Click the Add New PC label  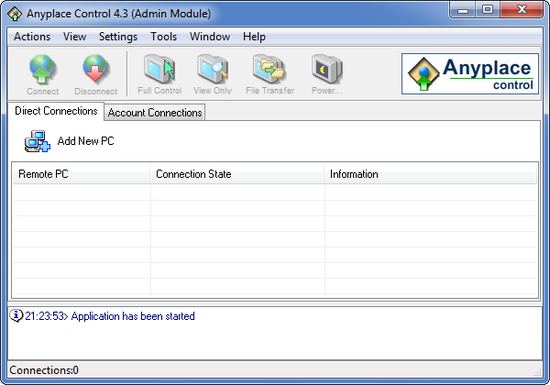click(86, 141)
